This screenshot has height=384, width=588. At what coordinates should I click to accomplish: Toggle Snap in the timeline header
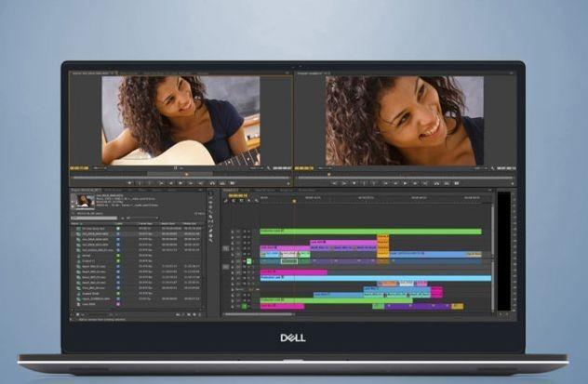(234, 201)
